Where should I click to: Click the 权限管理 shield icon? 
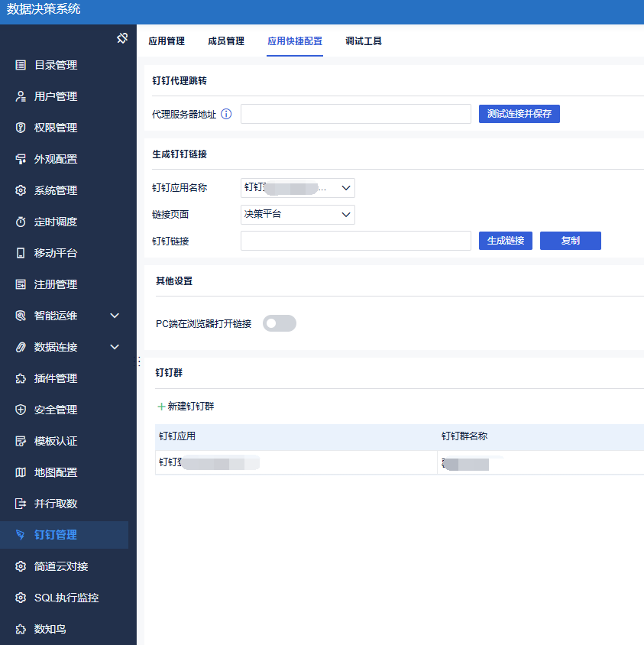[x=21, y=128]
